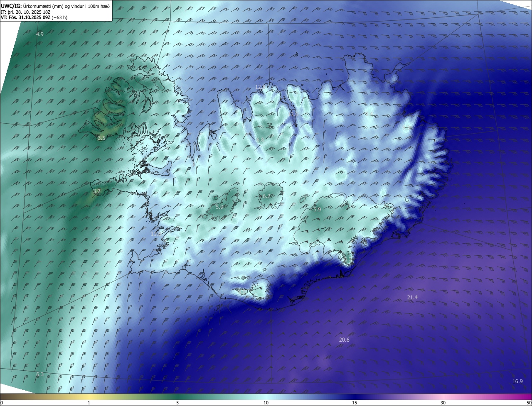532x406 pixels.
Task: Click the 20.6 value over the southern ocean
Action: tap(344, 340)
